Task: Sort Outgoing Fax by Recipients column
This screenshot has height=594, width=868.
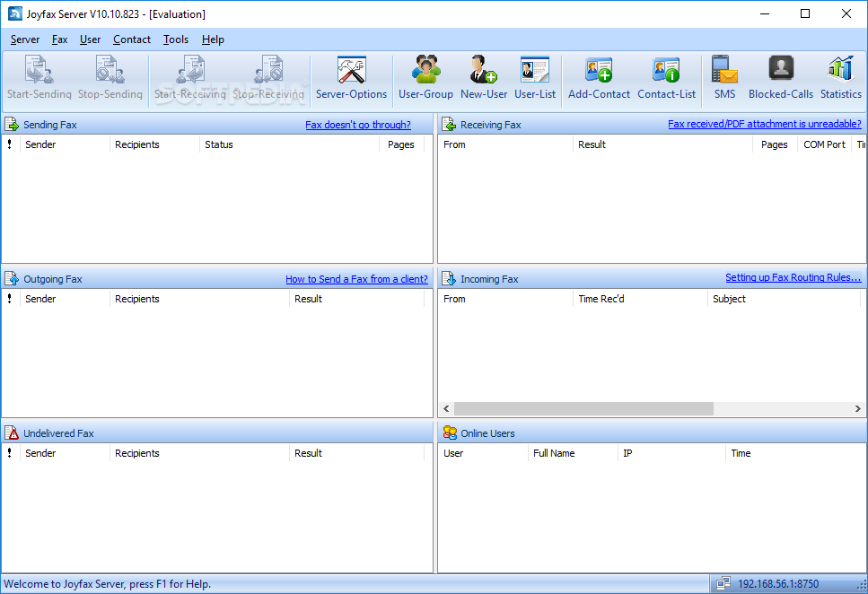Action: tap(200, 299)
